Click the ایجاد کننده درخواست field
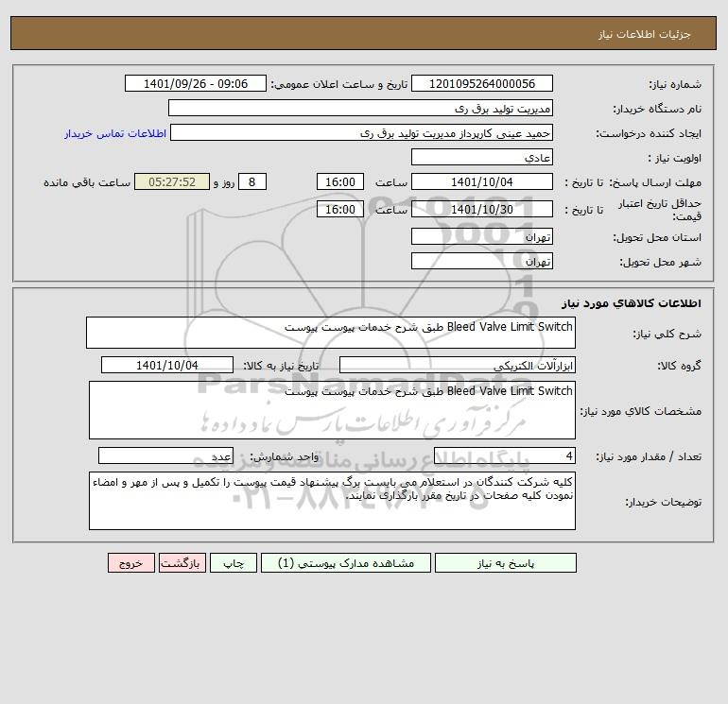The image size is (728, 704). [362, 133]
